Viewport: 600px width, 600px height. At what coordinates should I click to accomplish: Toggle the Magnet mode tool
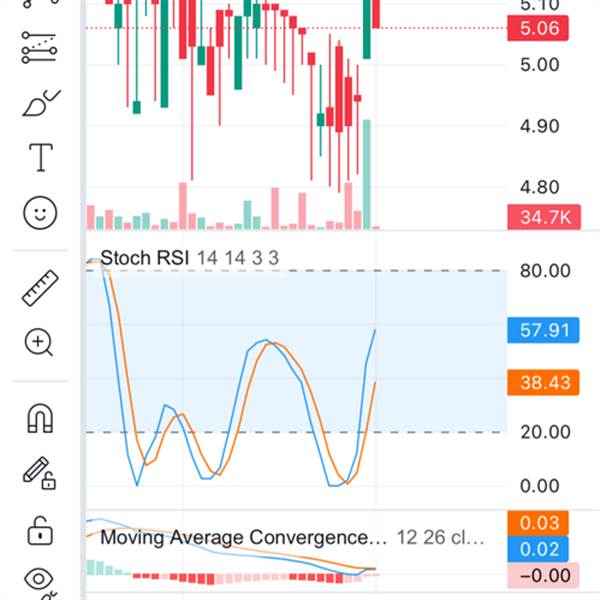40,418
